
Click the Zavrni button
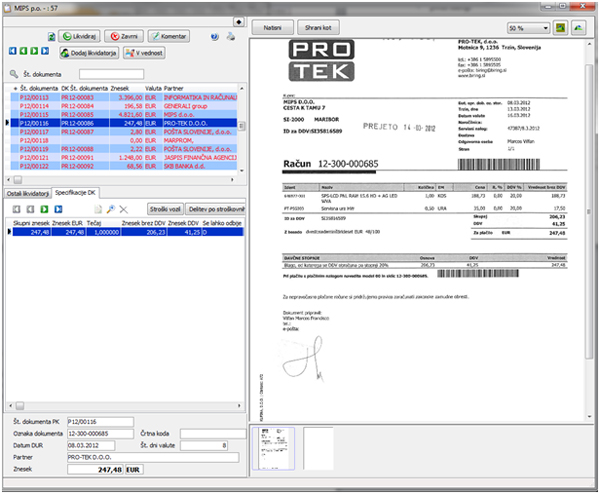[x=124, y=36]
